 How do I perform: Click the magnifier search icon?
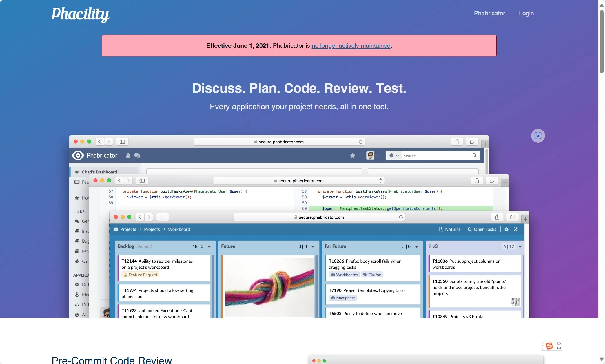click(475, 155)
